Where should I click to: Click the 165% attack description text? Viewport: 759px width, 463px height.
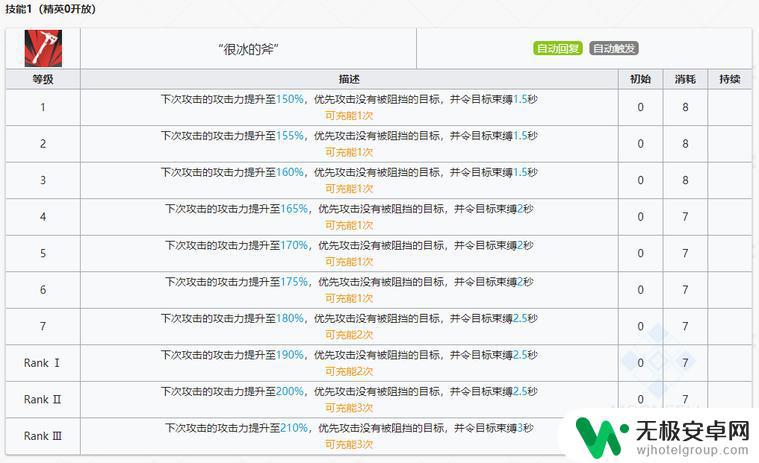(349, 209)
